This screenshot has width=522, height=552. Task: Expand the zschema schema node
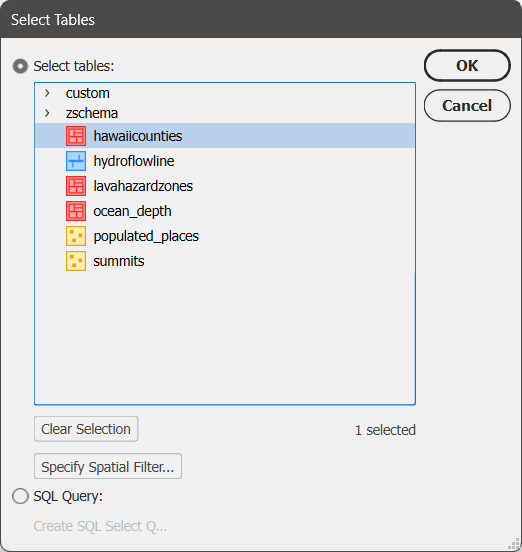point(47,113)
